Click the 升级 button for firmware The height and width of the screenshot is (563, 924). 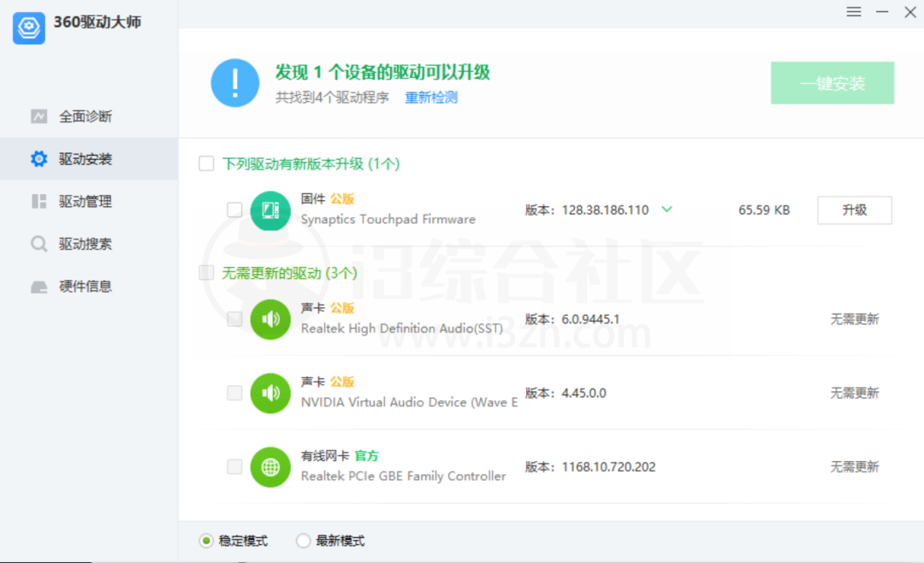[x=855, y=210]
